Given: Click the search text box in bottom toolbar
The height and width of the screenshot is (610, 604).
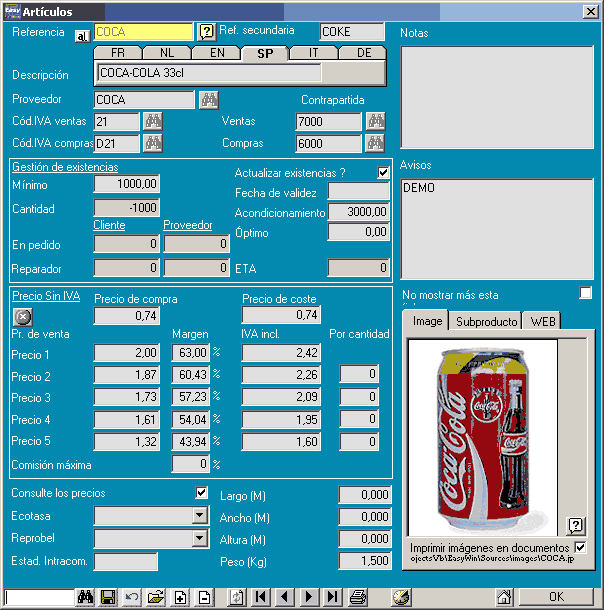Looking at the screenshot, I should (39, 597).
